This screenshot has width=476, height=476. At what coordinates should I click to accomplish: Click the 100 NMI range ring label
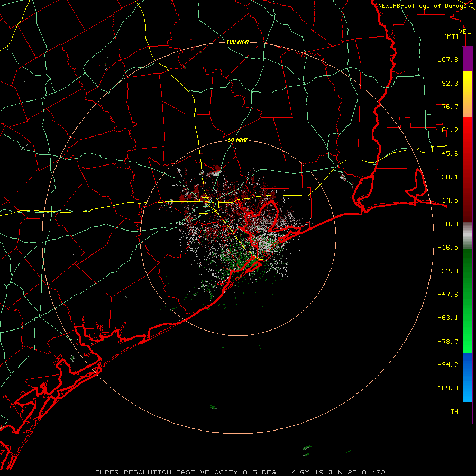[237, 42]
